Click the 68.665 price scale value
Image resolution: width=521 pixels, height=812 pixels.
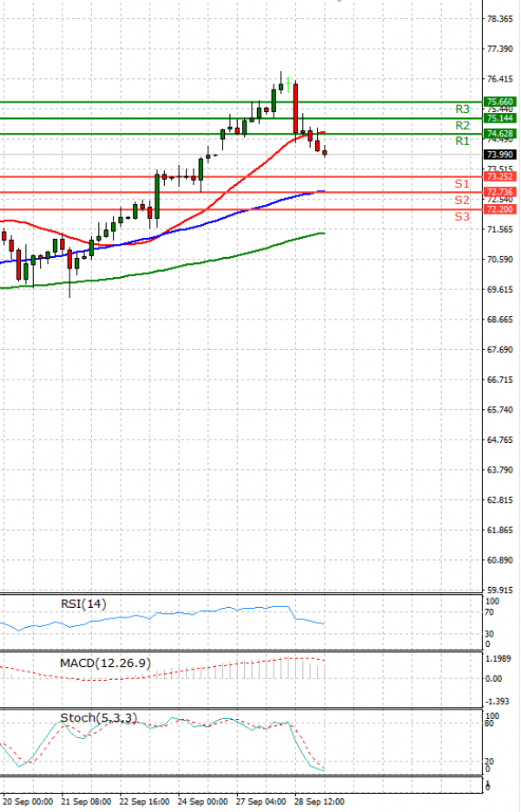[500, 320]
